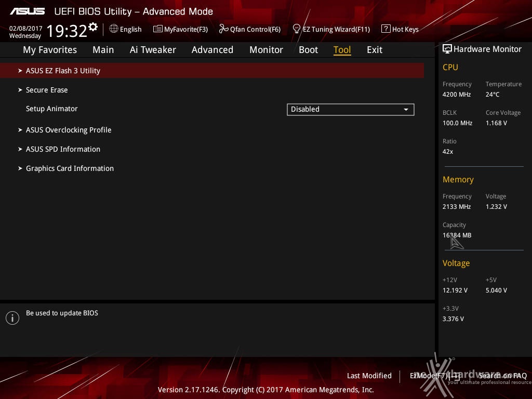Click the MyFavorite list icon
532x399 pixels.
coord(158,29)
